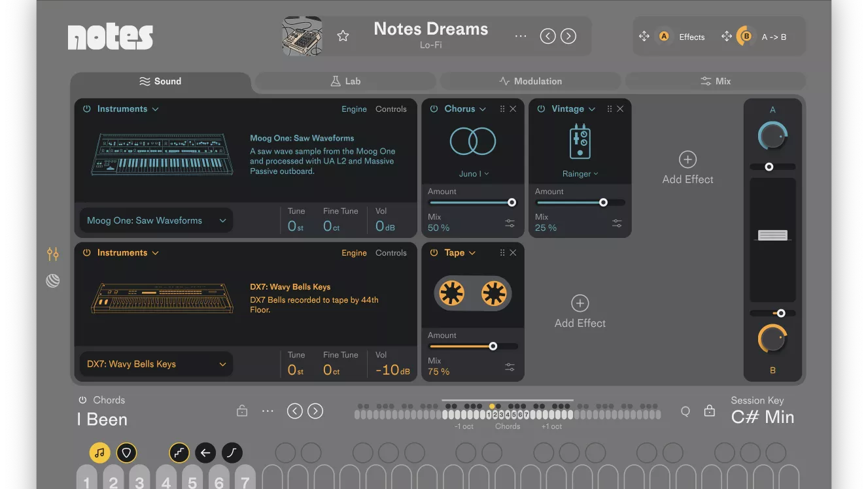Switch to the Modulation tab
The height and width of the screenshot is (489, 868).
pyautogui.click(x=530, y=81)
